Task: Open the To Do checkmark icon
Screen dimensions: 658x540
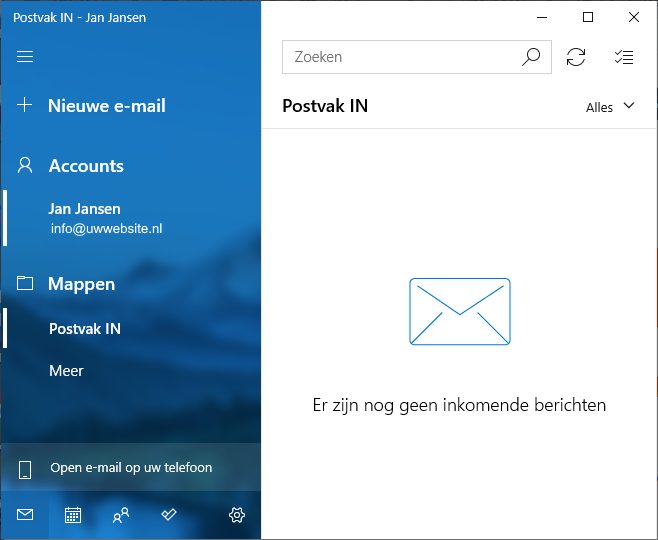Action: coord(169,515)
